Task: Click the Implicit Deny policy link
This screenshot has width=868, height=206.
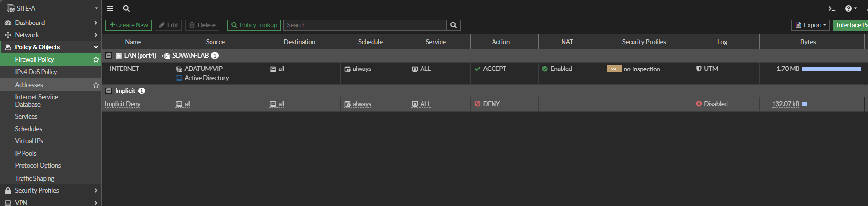Action: (x=122, y=104)
